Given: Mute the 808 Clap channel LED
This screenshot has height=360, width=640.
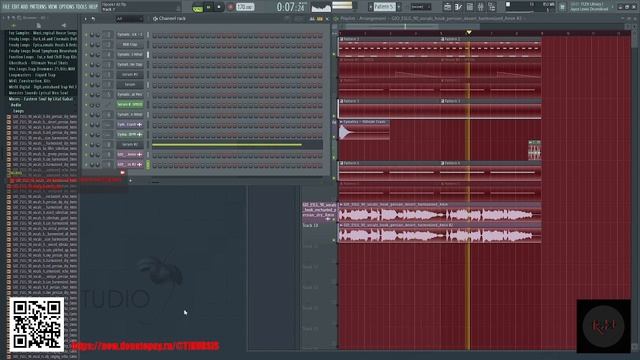Looking at the screenshot, I should [86, 44].
